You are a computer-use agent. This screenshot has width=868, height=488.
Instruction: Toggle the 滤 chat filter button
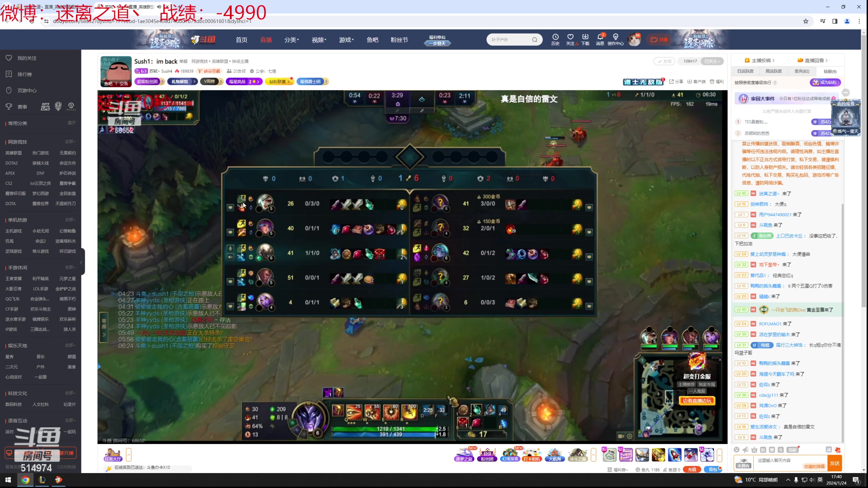[828, 450]
